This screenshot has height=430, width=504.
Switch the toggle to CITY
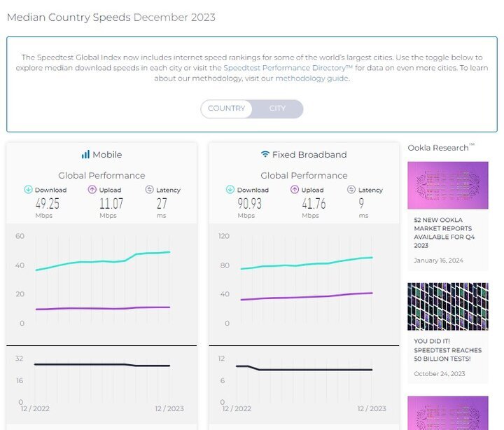pos(277,109)
